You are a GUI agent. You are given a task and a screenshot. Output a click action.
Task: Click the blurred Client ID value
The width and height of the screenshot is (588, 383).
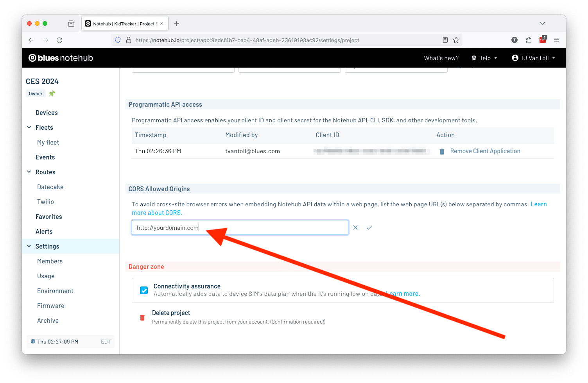371,151
